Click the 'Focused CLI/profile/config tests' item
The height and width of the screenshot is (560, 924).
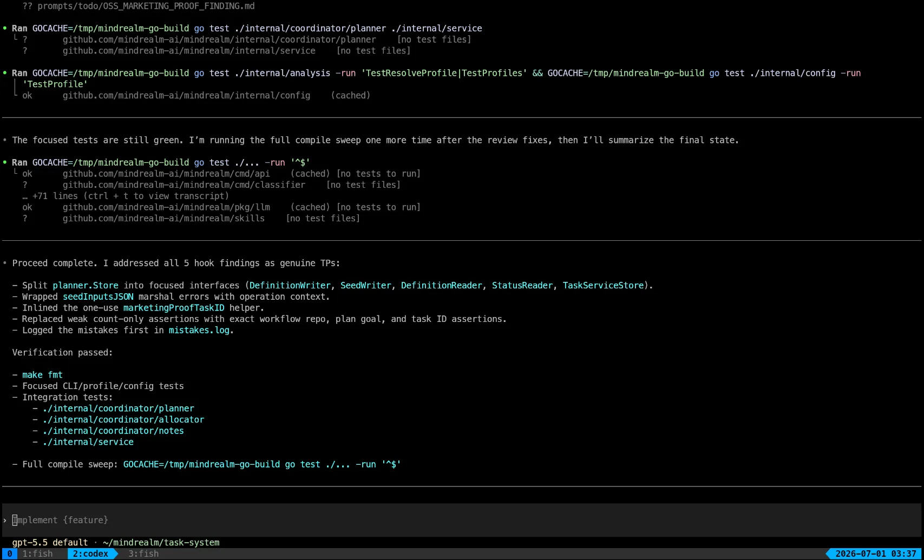(103, 386)
